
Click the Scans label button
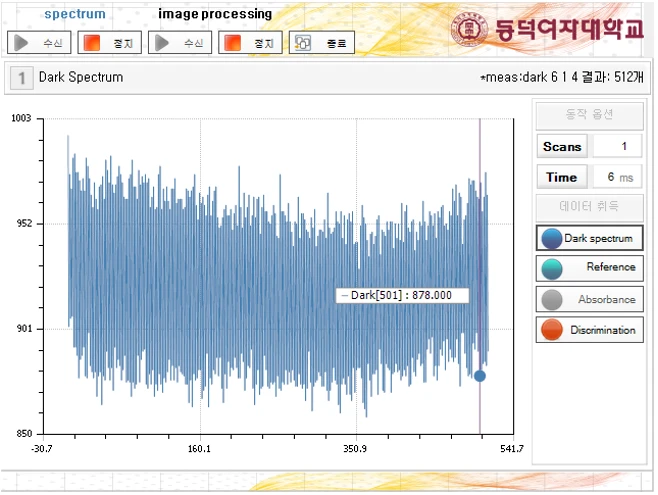coord(562,146)
